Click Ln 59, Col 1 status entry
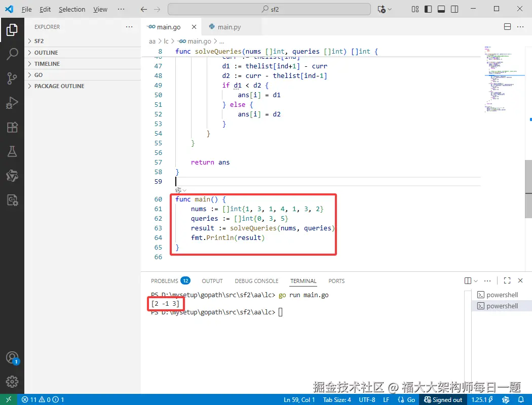 click(x=299, y=399)
